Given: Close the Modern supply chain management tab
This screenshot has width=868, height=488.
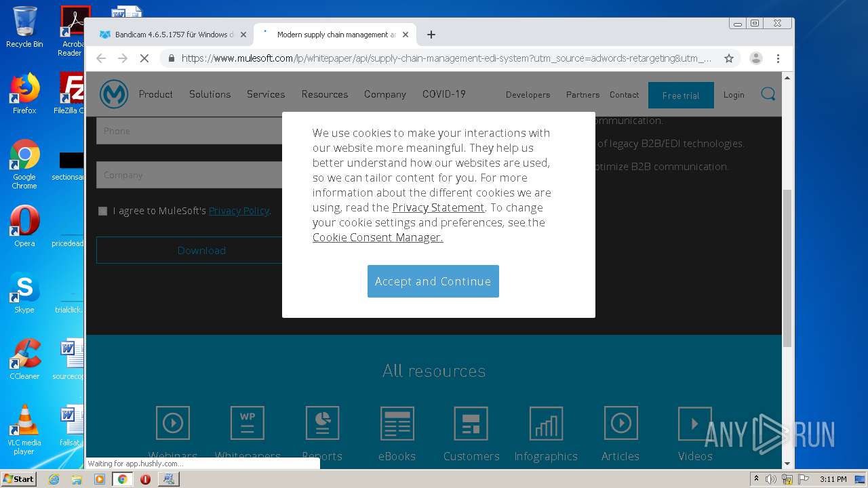Looking at the screenshot, I should coord(406,35).
